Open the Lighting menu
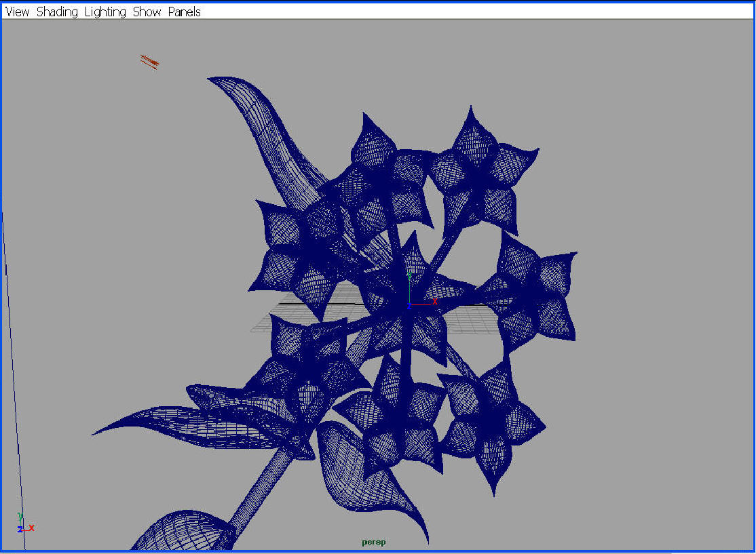Screen dimensions: 756x554 click(105, 12)
